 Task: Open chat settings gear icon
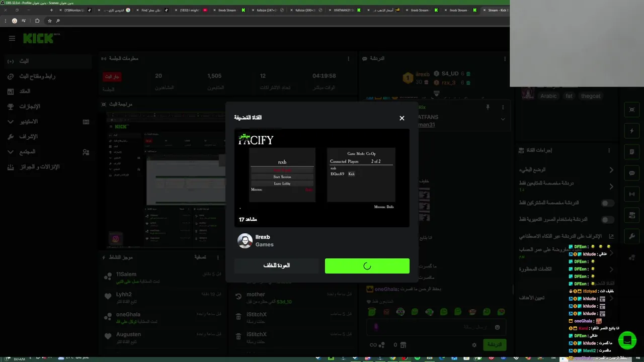474,345
